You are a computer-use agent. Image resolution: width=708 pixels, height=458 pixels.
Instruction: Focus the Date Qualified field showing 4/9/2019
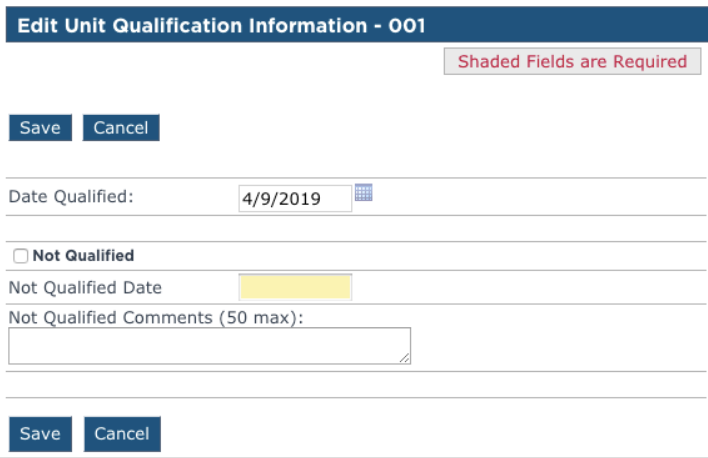(x=295, y=198)
